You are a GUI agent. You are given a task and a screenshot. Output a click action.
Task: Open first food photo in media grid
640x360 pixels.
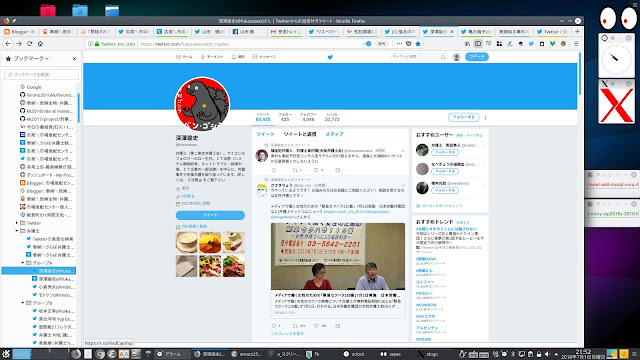coord(187,242)
